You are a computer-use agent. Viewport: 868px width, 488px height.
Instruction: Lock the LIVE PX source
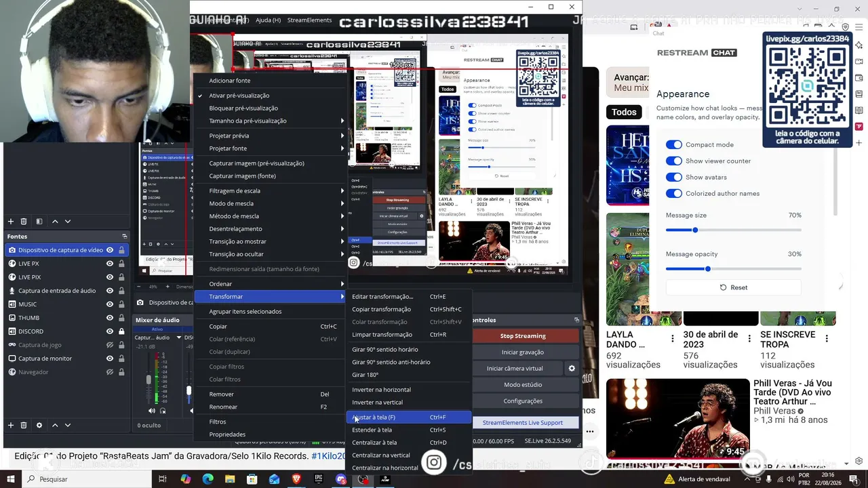tap(121, 264)
